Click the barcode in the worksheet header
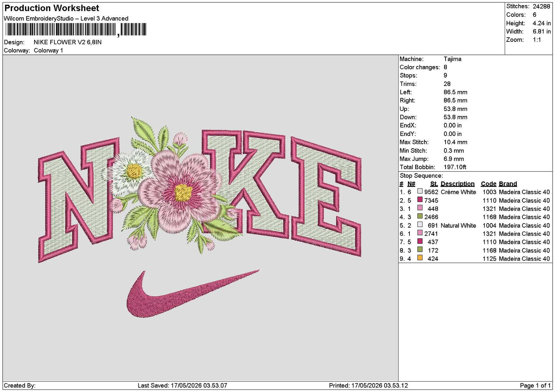The width and height of the screenshot is (555, 392). pos(76,30)
